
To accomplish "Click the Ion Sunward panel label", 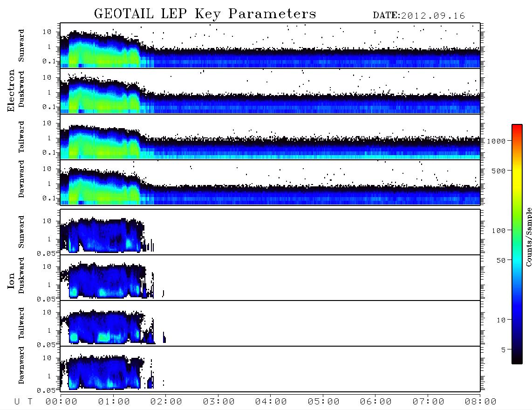I will coord(21,232).
